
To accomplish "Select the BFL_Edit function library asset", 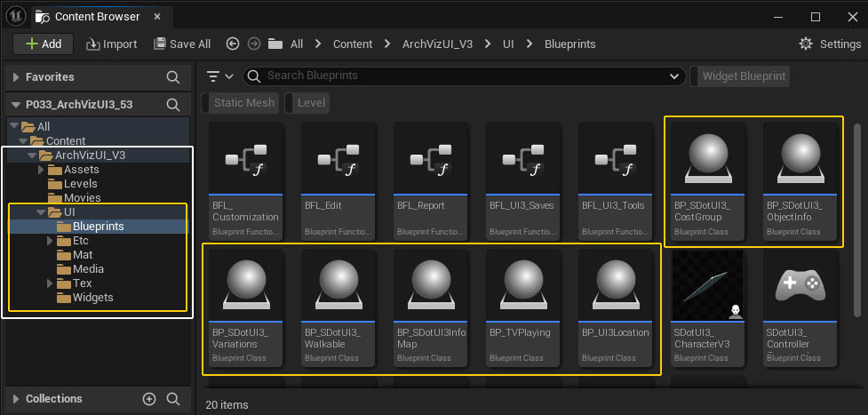I will (338, 182).
